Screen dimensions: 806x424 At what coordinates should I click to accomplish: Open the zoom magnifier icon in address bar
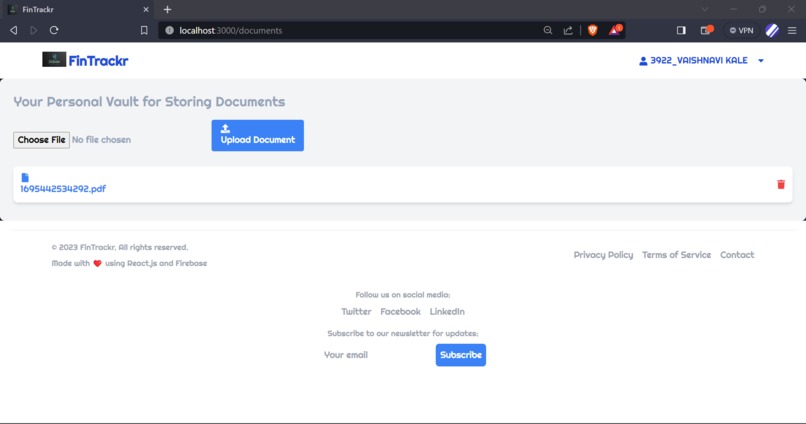(548, 30)
